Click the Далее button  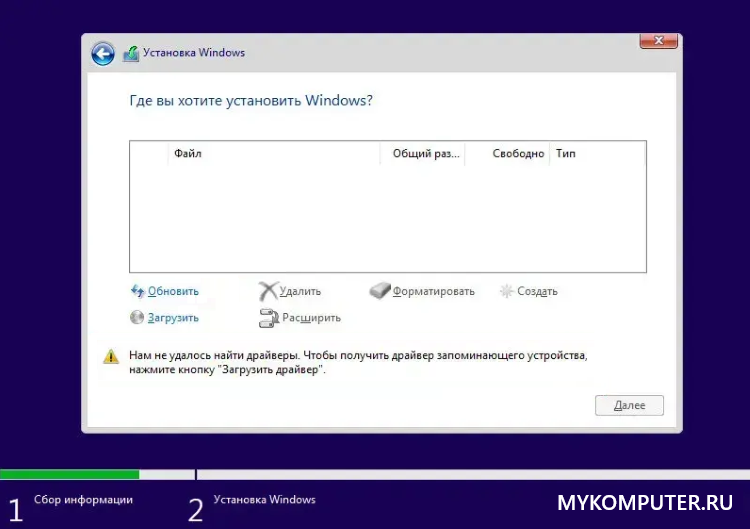[x=629, y=405]
